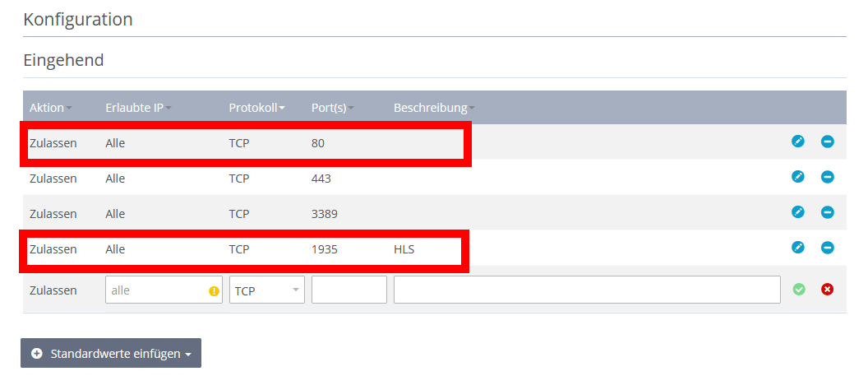
Task: Confirm new rule with green checkmark
Action: point(799,289)
